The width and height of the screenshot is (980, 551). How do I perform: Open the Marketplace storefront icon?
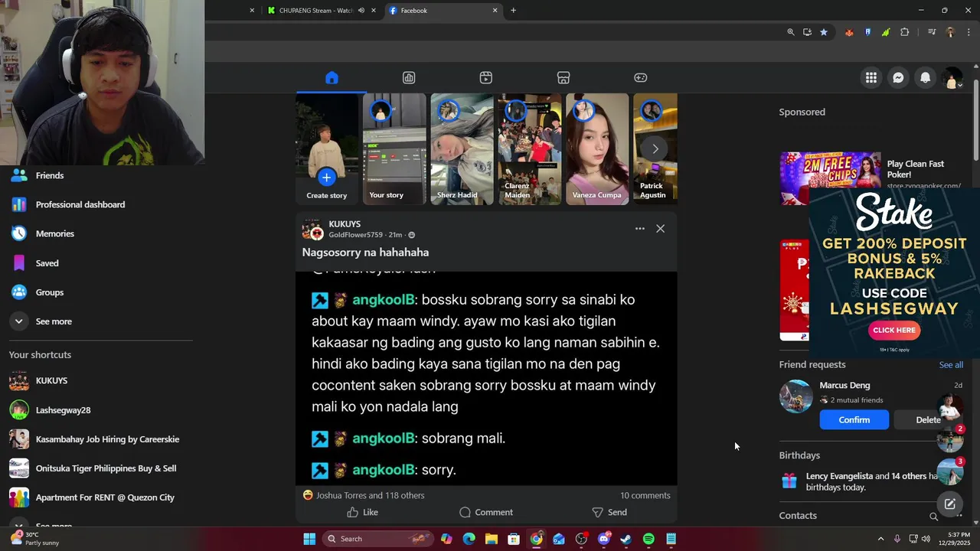coord(563,77)
